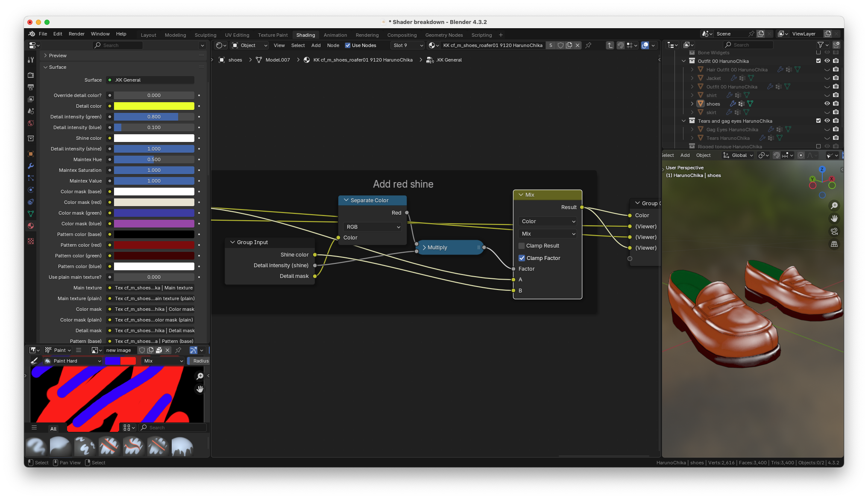Enable the Clamp Result checkbox
This screenshot has width=868, height=499.
pyautogui.click(x=522, y=246)
